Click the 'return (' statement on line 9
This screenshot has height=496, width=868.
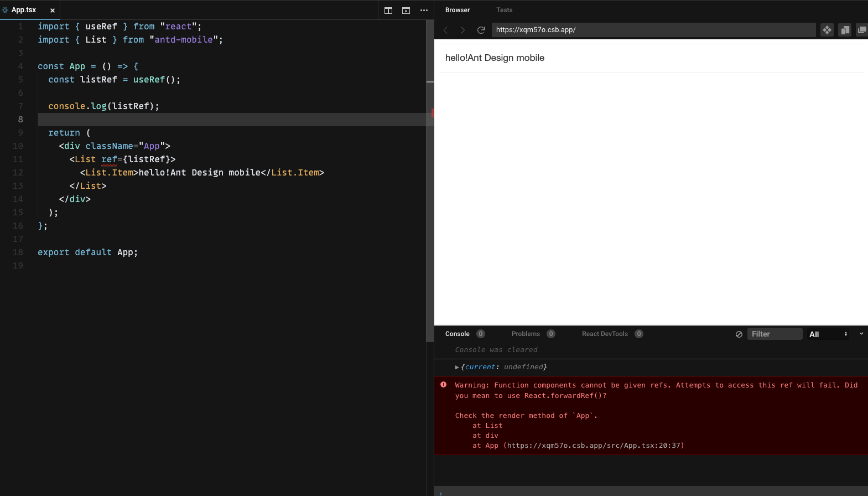69,133
